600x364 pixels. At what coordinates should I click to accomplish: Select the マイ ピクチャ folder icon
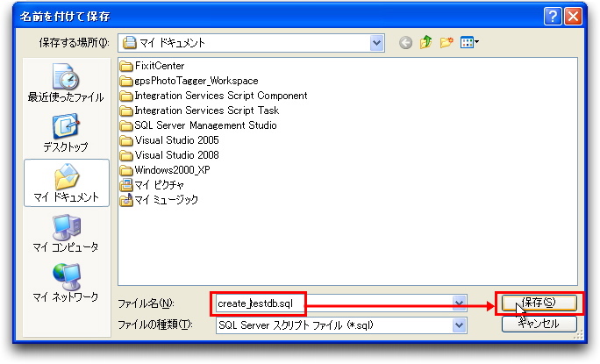126,185
